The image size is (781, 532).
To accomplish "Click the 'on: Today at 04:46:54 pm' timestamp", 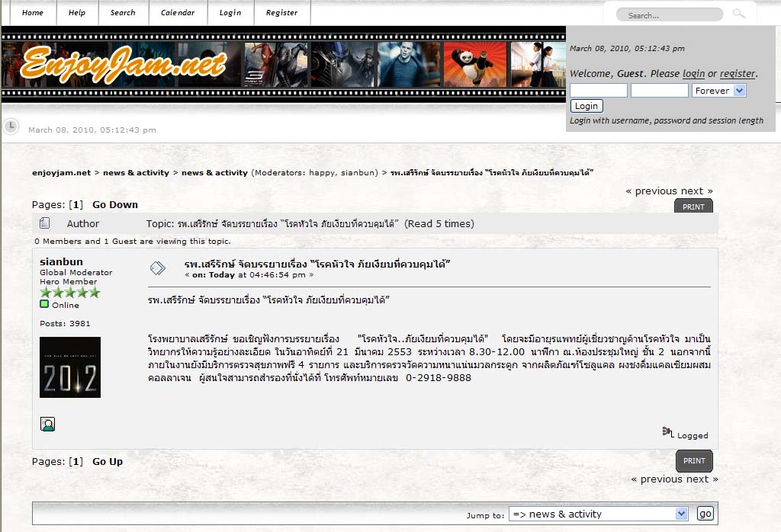I will tap(249, 274).
